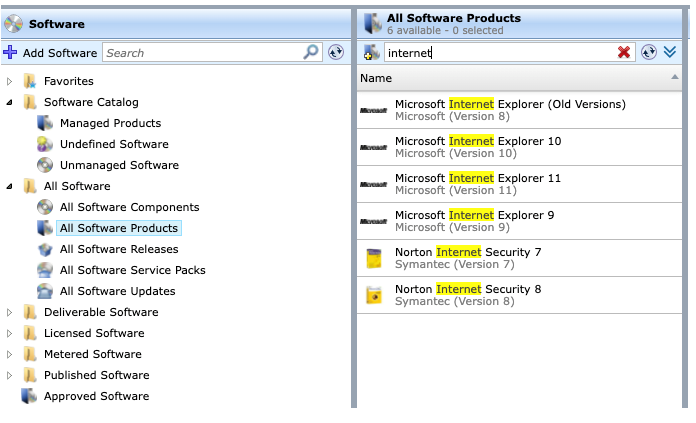The width and height of the screenshot is (696, 423).
Task: Click the Published Software label
Action: tap(96, 375)
